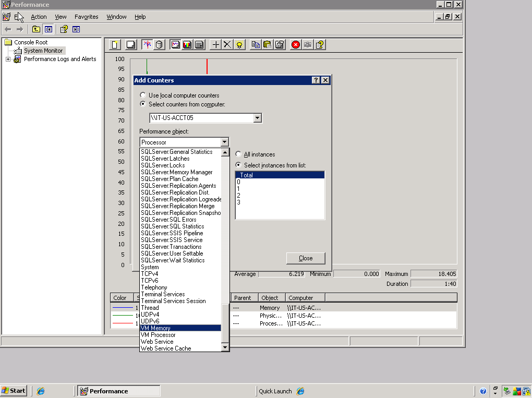Click the Up One Level folder icon
The height and width of the screenshot is (398, 532).
click(36, 30)
